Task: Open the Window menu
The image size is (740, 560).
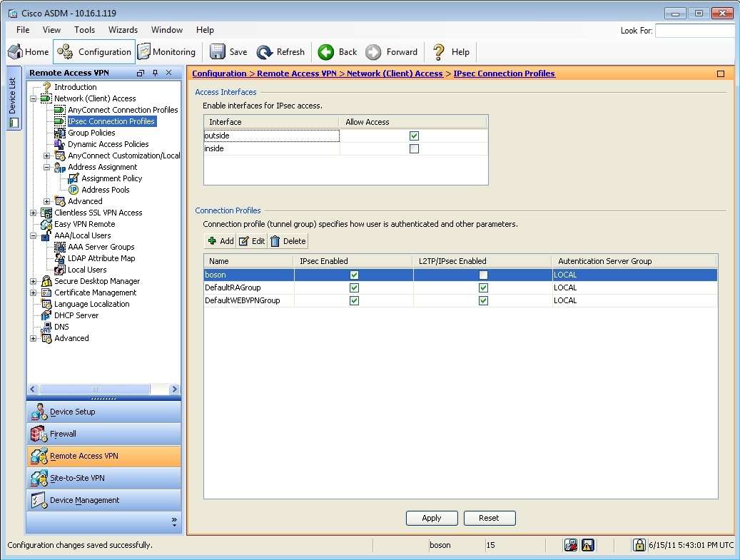Action: [166, 30]
